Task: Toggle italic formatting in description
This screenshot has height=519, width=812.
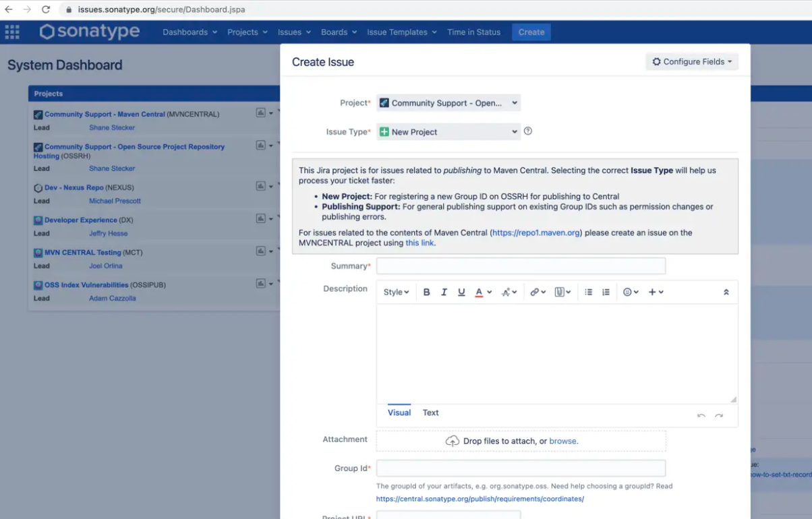Action: click(444, 292)
